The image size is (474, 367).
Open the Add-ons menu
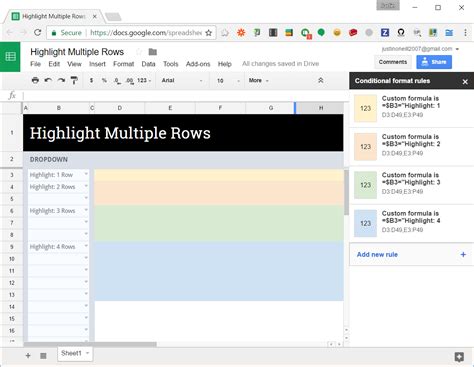[198, 64]
